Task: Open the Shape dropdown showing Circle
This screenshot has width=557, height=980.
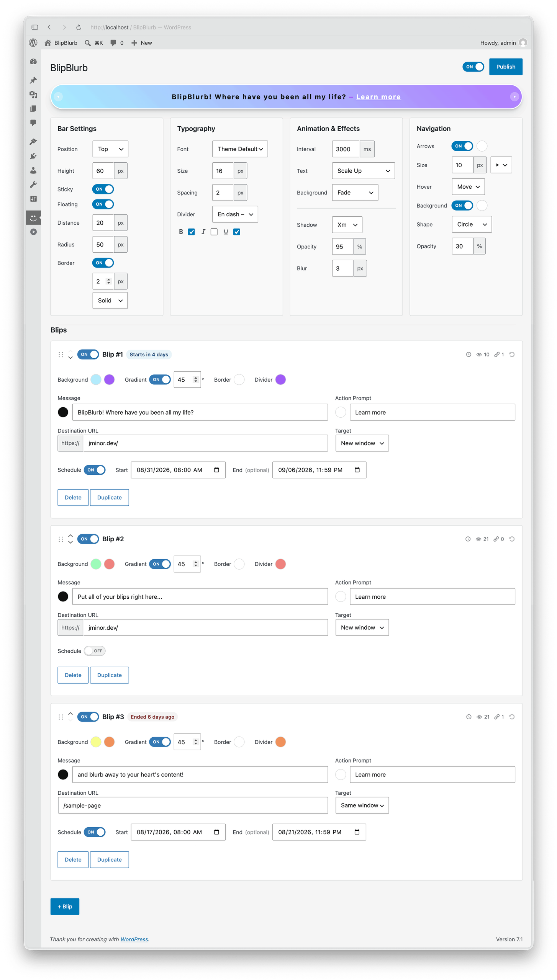Action: (x=472, y=225)
